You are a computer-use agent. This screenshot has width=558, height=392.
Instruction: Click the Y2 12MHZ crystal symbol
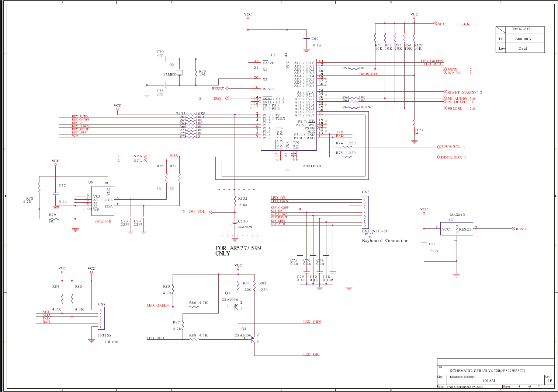(x=179, y=72)
